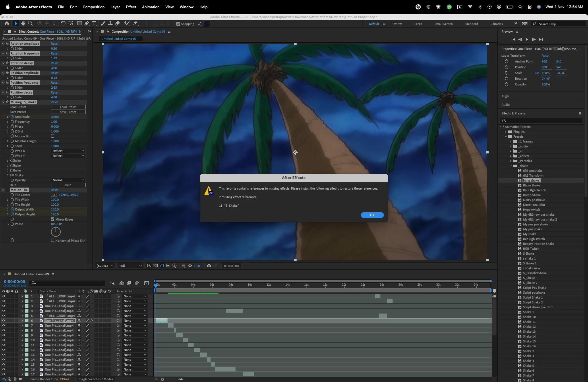
Task: Uncheck the Mirror Edges checkbox
Action: [53, 219]
